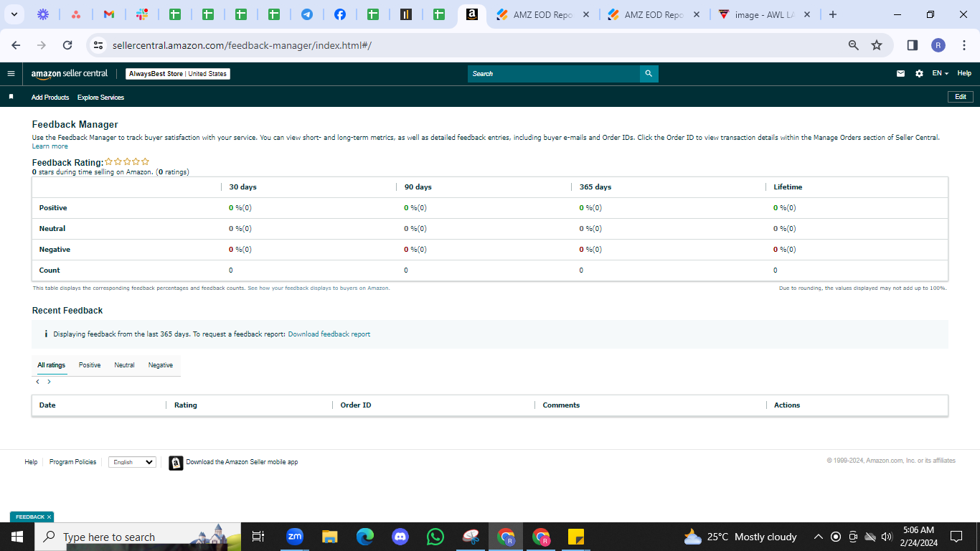Viewport: 980px width, 551px height.
Task: Click the Feedback Rating stars
Action: [127, 162]
